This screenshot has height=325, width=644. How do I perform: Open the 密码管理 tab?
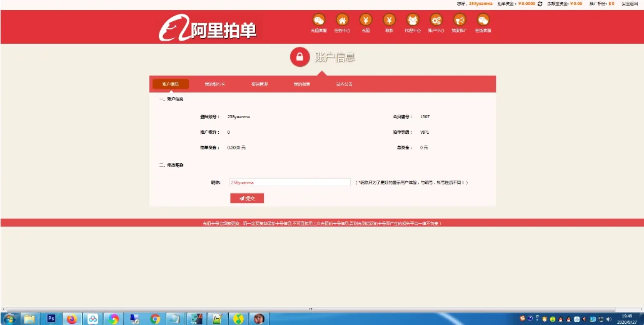point(259,84)
